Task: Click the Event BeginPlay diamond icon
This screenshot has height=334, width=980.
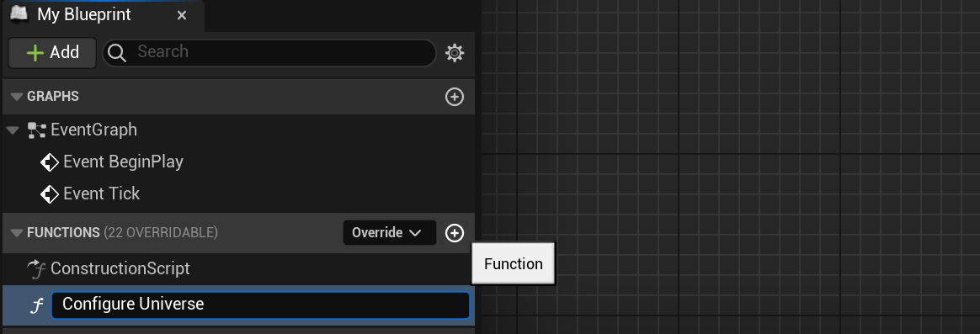Action: (50, 162)
